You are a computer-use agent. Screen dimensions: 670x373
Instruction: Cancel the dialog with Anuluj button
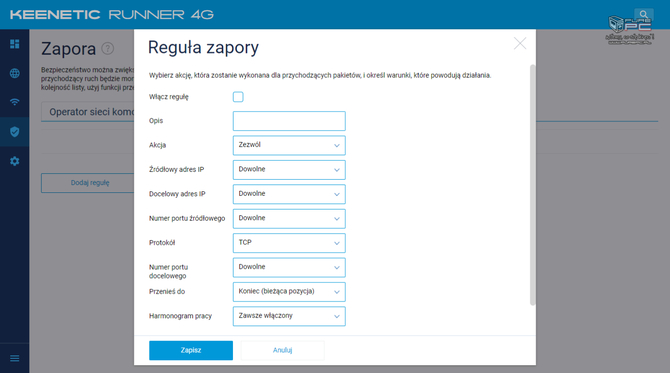[x=282, y=350]
